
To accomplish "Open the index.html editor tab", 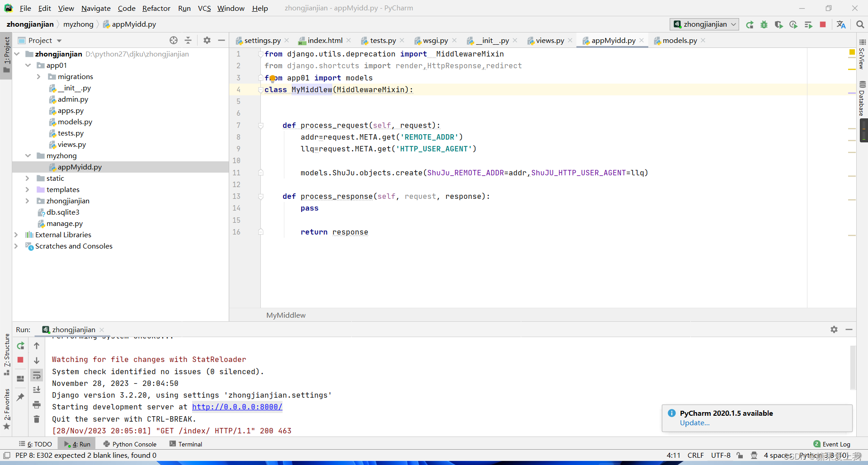I will click(x=325, y=40).
